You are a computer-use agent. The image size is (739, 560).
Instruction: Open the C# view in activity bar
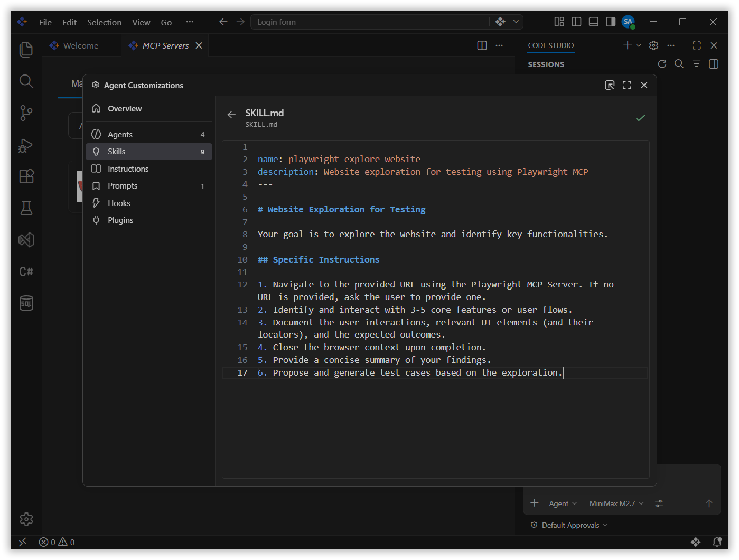pyautogui.click(x=26, y=272)
